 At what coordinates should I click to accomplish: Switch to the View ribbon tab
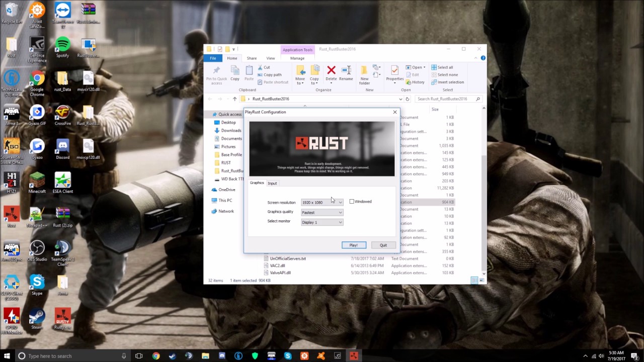point(271,58)
